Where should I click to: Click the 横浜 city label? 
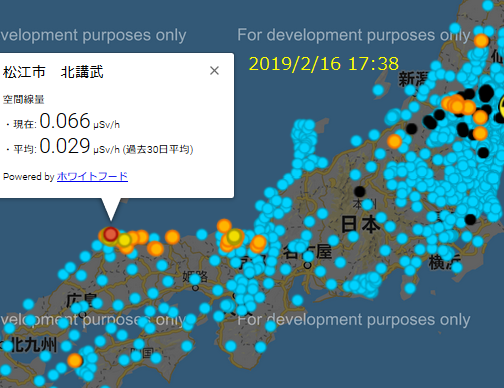click(444, 262)
